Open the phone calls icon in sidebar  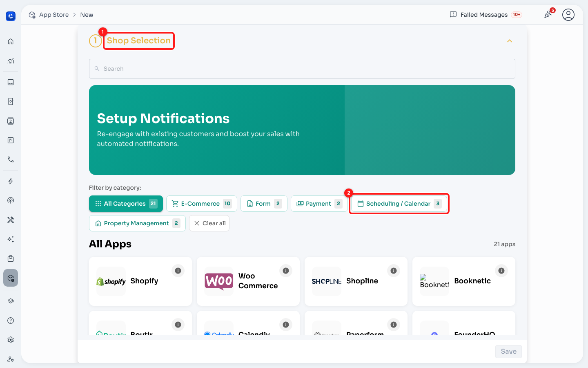pyautogui.click(x=11, y=159)
